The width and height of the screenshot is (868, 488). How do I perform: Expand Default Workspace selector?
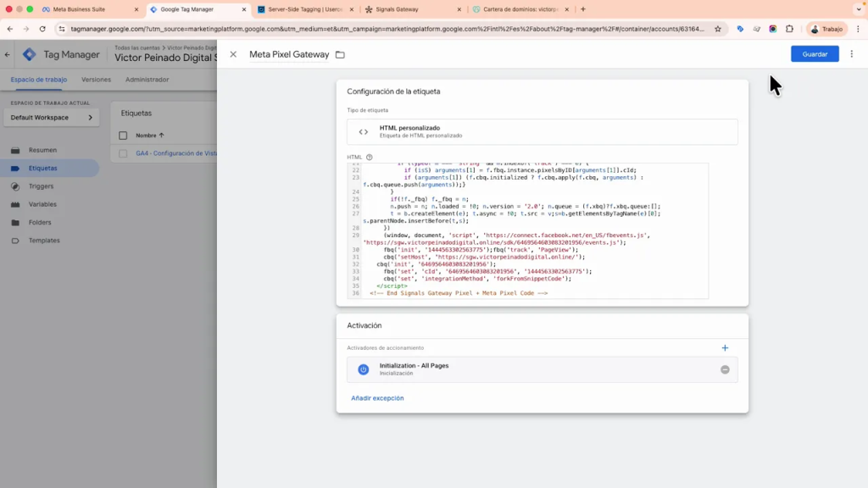(51, 117)
